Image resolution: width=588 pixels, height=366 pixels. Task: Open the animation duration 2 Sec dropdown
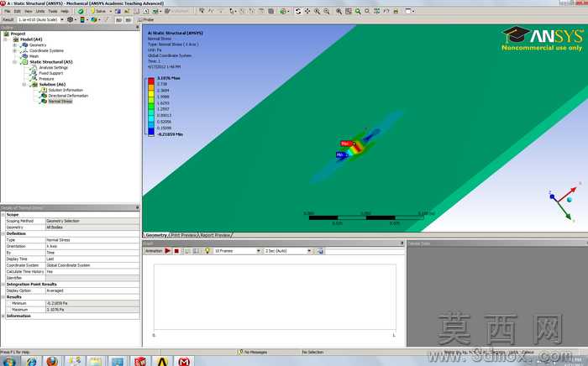click(x=309, y=251)
